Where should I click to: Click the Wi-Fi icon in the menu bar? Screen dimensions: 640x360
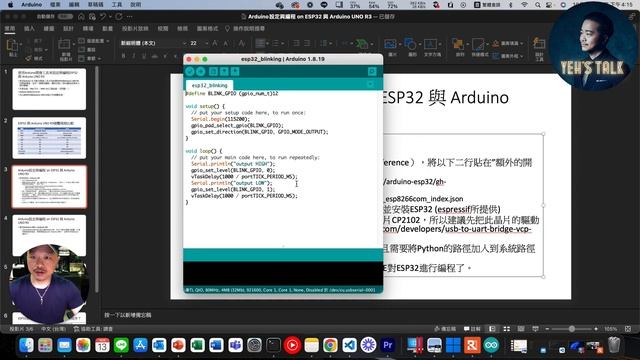[x=524, y=4]
